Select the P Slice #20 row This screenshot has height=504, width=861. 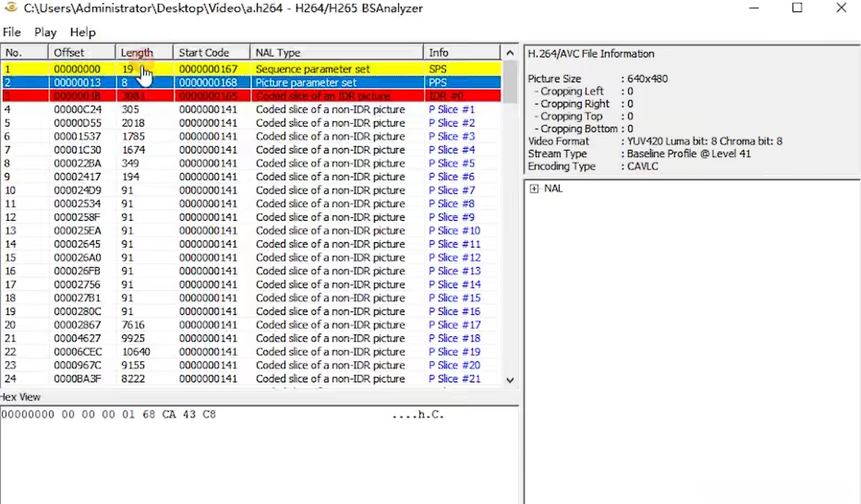tap(251, 366)
